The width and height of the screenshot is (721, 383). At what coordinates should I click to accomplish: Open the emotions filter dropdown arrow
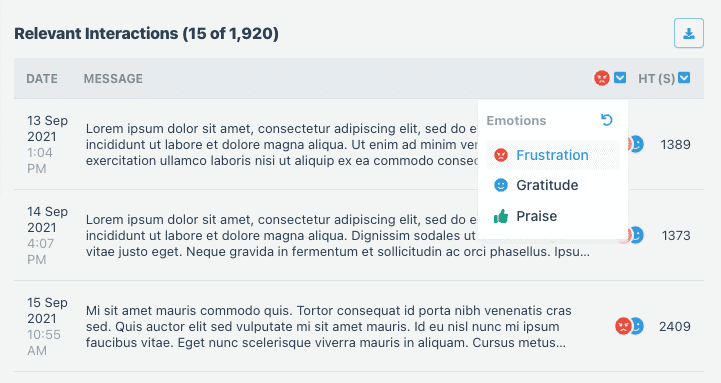click(620, 78)
